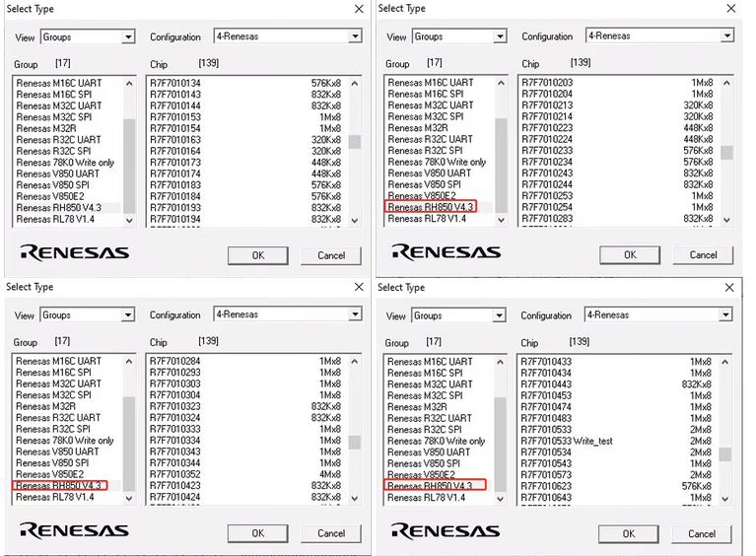
Task: Click Cancel in dialog listing R7F7010203
Action: click(x=703, y=254)
